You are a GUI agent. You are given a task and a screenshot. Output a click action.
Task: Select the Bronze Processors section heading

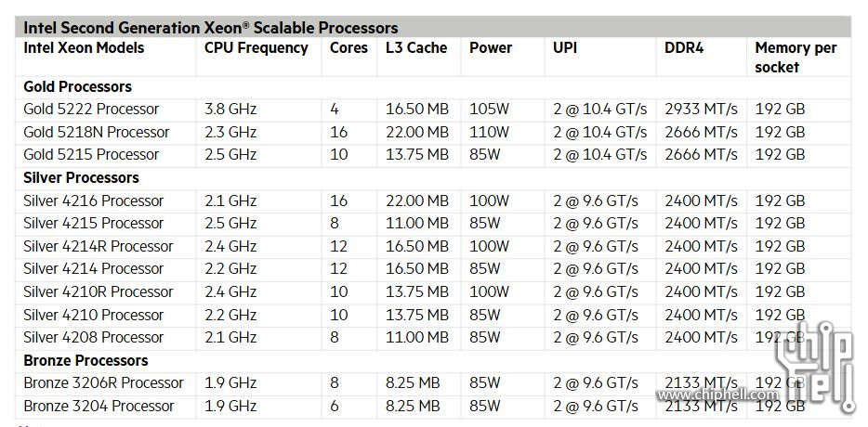pyautogui.click(x=85, y=360)
